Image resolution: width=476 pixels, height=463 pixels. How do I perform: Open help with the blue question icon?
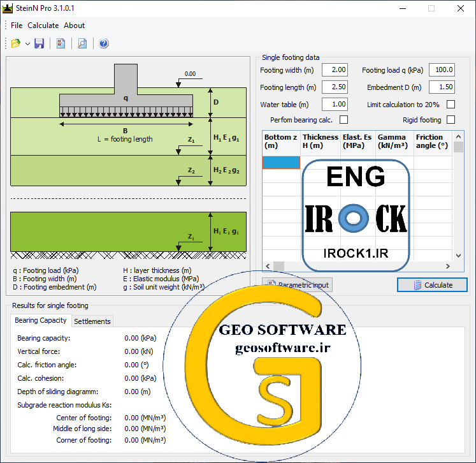(103, 43)
